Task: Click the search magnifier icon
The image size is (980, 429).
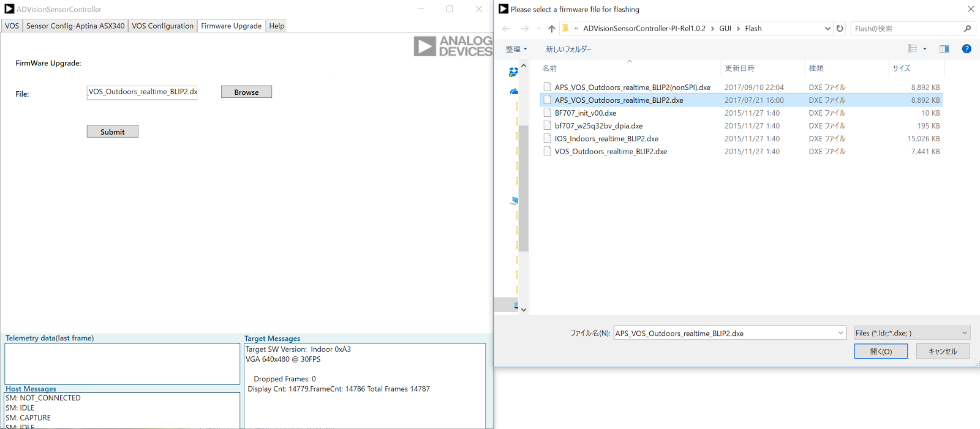Action: point(968,29)
